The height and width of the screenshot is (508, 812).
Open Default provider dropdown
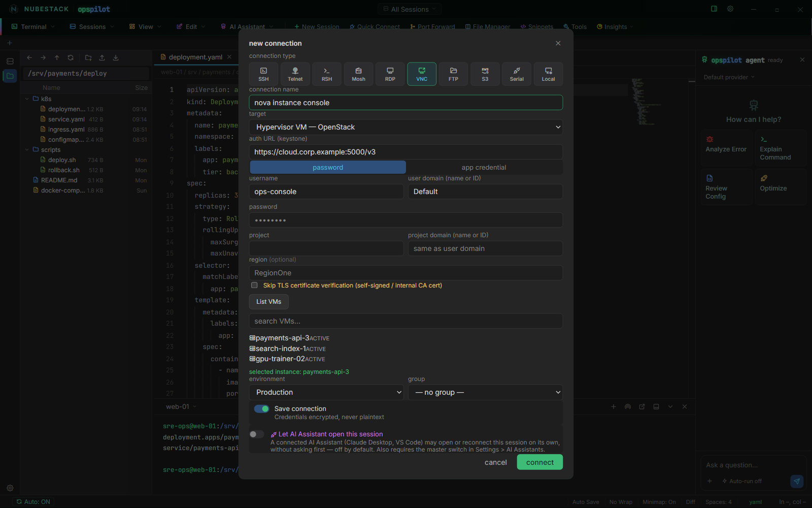click(729, 77)
